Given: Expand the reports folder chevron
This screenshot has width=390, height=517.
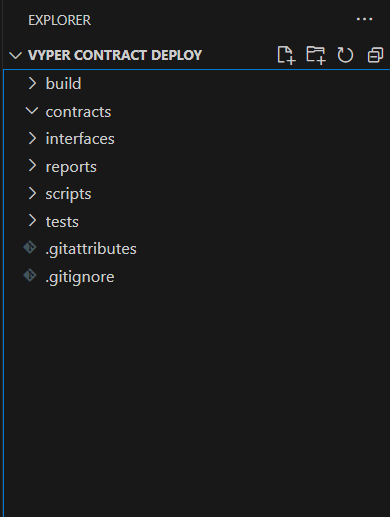Looking at the screenshot, I should (32, 166).
